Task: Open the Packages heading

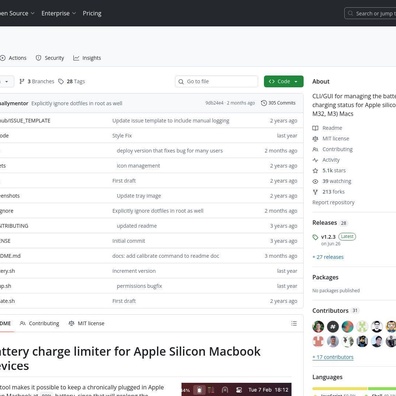Action: click(325, 277)
